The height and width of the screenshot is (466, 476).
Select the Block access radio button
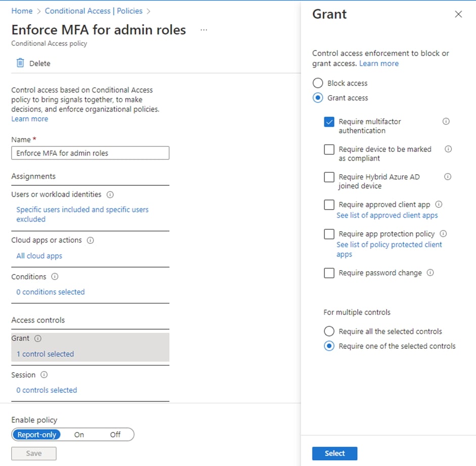coord(318,83)
